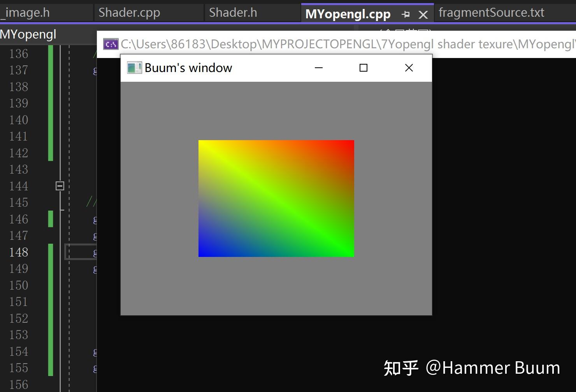Close the MYopengl.cpp tab

pos(423,13)
